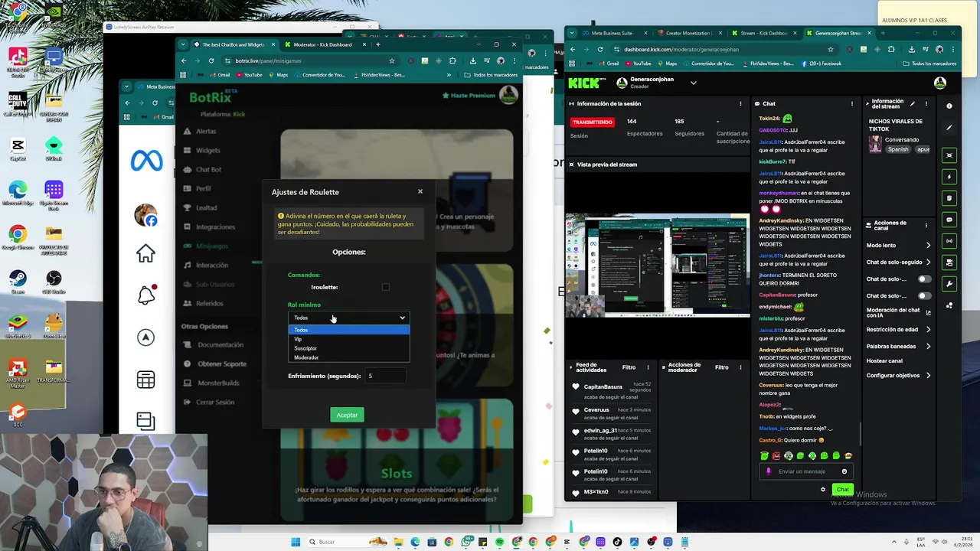Toggle the first Chat de solo- switch
Image resolution: width=980 pixels, height=551 pixels.
click(x=925, y=279)
